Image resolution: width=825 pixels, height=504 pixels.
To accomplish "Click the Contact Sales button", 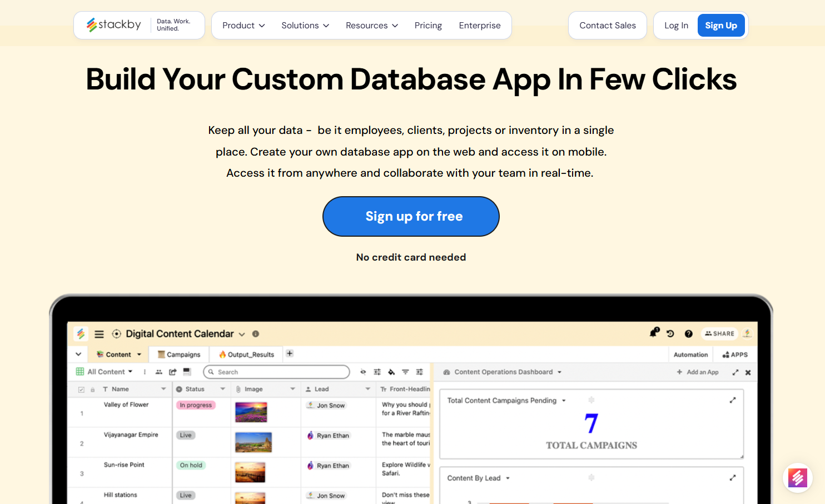I will (607, 26).
